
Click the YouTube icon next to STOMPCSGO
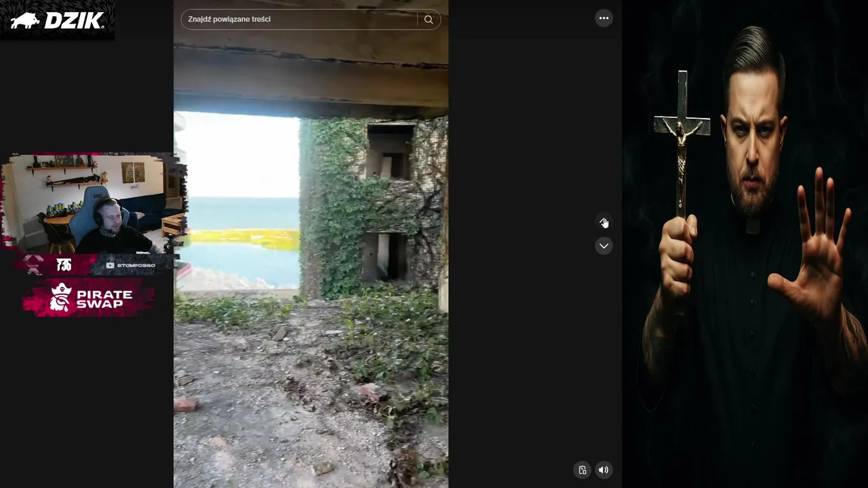[x=110, y=265]
